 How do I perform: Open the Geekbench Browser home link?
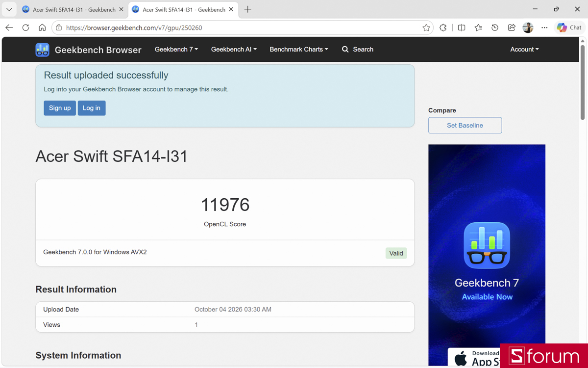(98, 50)
